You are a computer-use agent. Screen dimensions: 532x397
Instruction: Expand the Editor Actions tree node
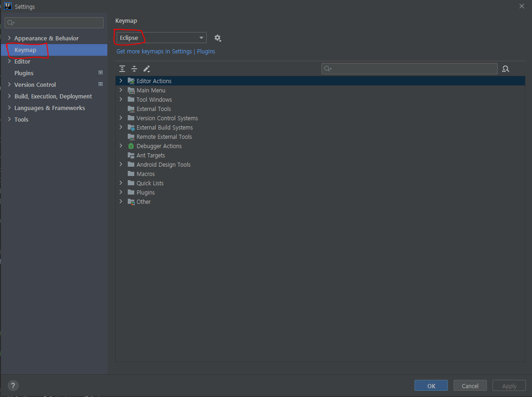pyautogui.click(x=121, y=81)
